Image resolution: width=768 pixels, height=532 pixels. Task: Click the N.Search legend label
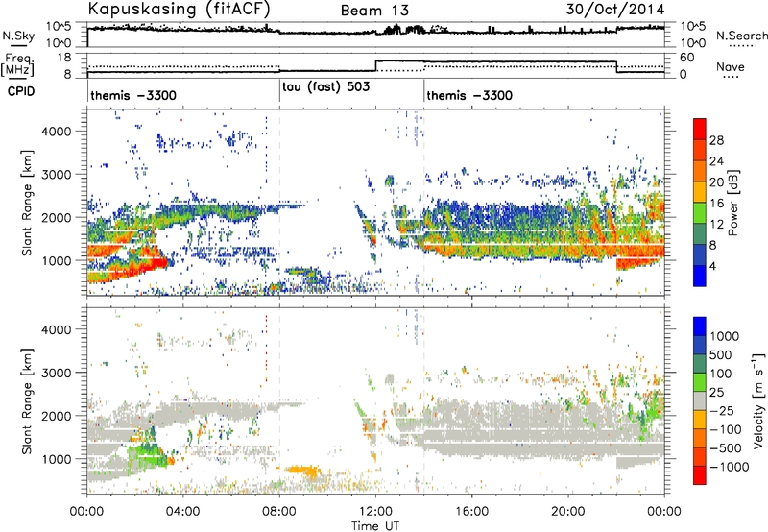[x=741, y=36]
